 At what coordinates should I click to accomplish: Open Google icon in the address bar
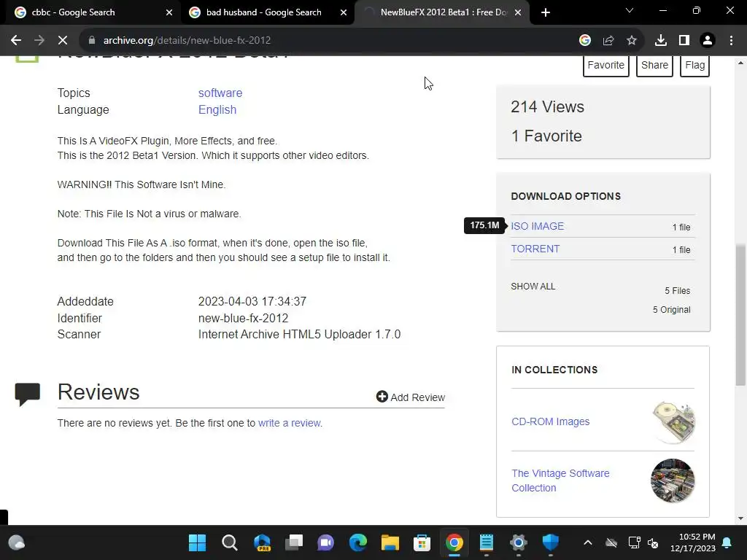tap(585, 41)
